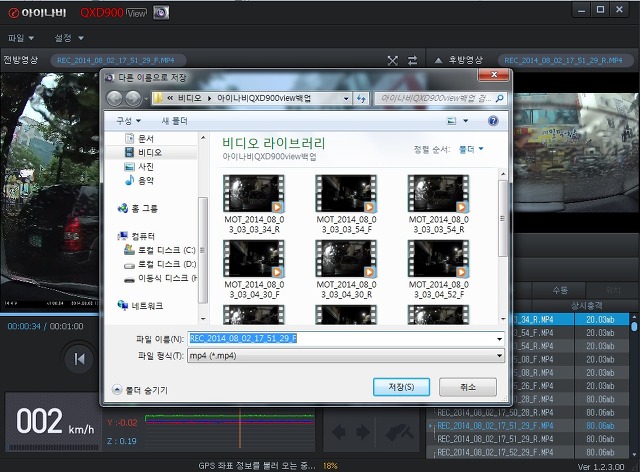Open the view options dropdown arrow

(x=465, y=121)
